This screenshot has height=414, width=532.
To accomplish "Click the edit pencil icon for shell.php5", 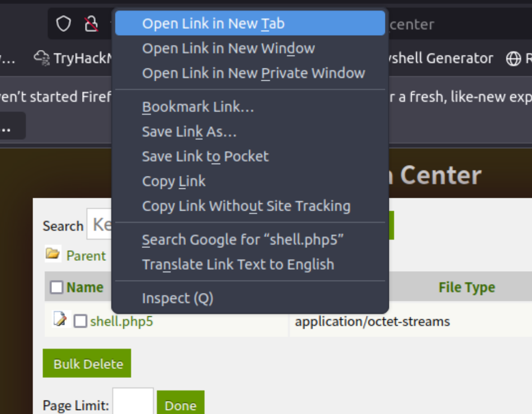I will pos(60,319).
